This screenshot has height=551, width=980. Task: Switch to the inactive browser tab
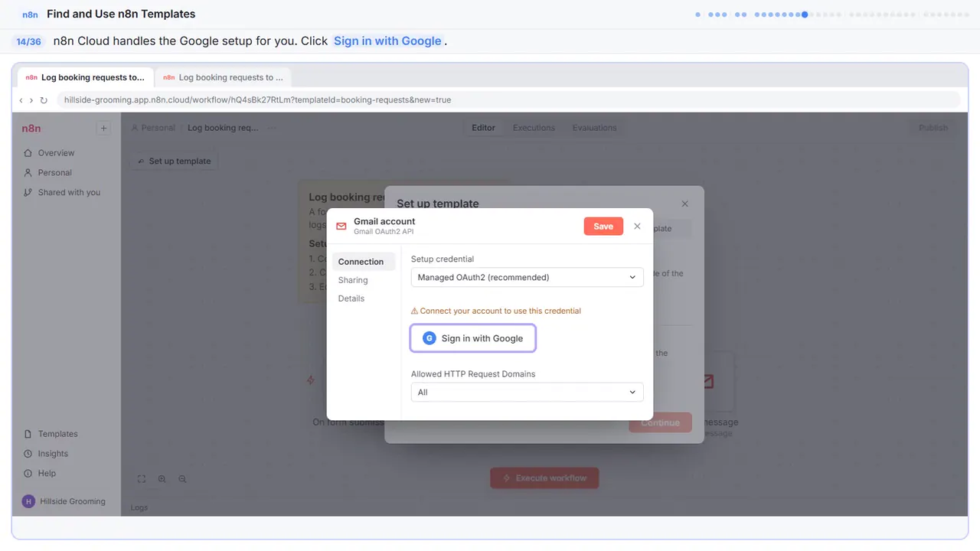tap(223, 77)
